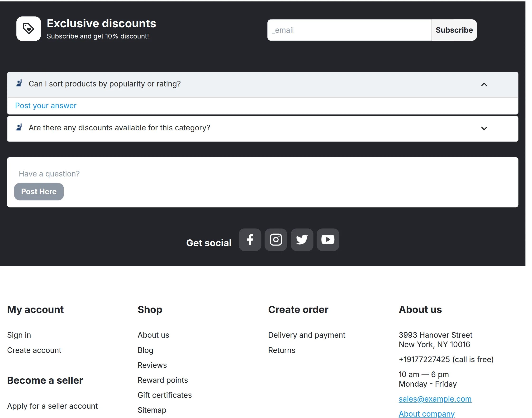Open the Instagram social icon
Image resolution: width=532 pixels, height=418 pixels.
click(276, 240)
